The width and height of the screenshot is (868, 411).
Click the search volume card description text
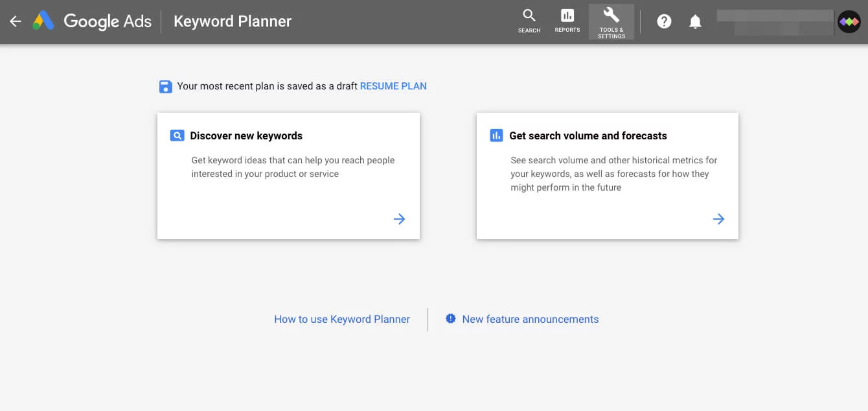(614, 174)
